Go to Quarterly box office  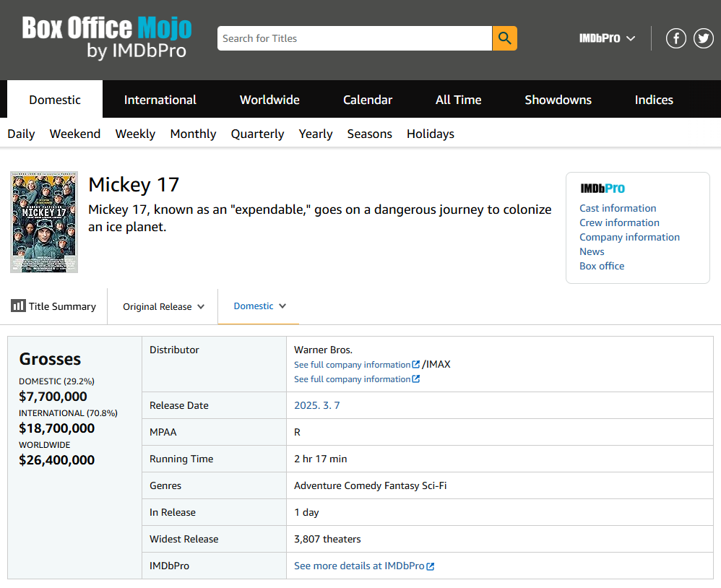click(257, 134)
